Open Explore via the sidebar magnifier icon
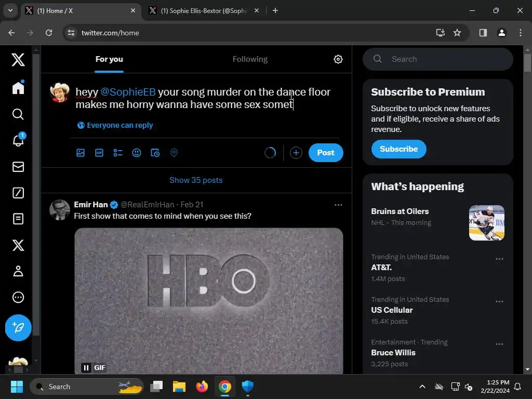The image size is (532, 399). coord(18,114)
